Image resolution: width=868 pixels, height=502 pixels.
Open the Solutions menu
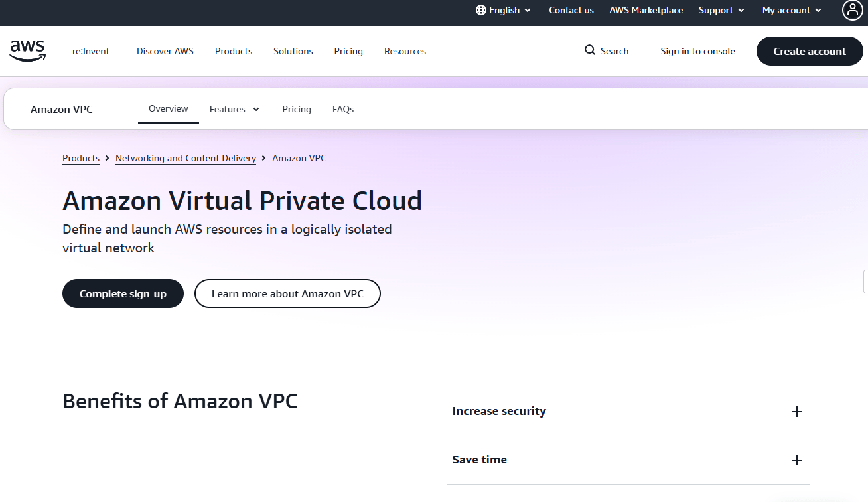[x=293, y=51]
